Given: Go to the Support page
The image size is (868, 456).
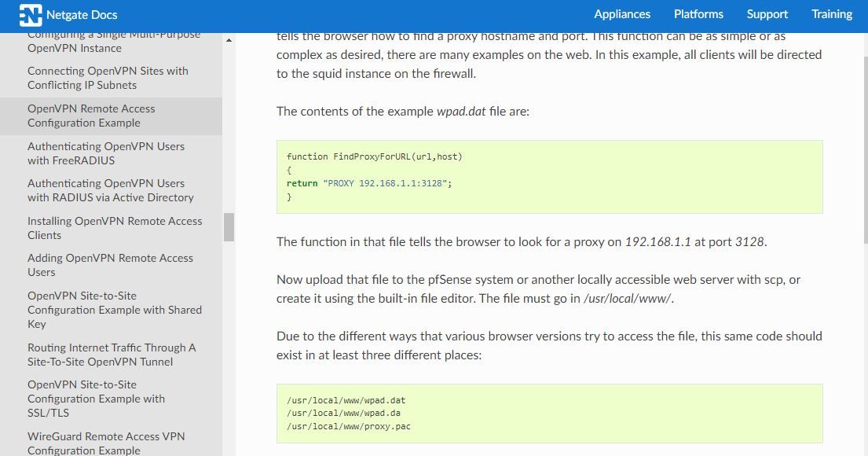Looking at the screenshot, I should click(x=767, y=14).
